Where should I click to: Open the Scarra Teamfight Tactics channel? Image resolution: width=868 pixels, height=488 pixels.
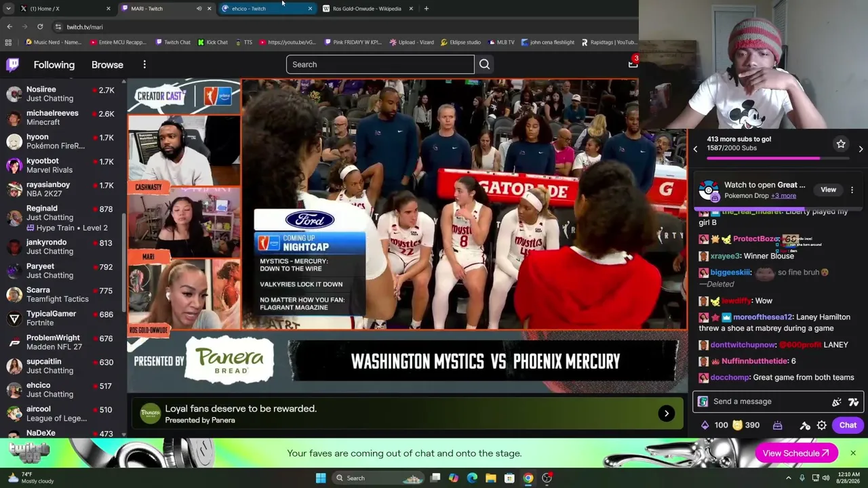pos(62,294)
